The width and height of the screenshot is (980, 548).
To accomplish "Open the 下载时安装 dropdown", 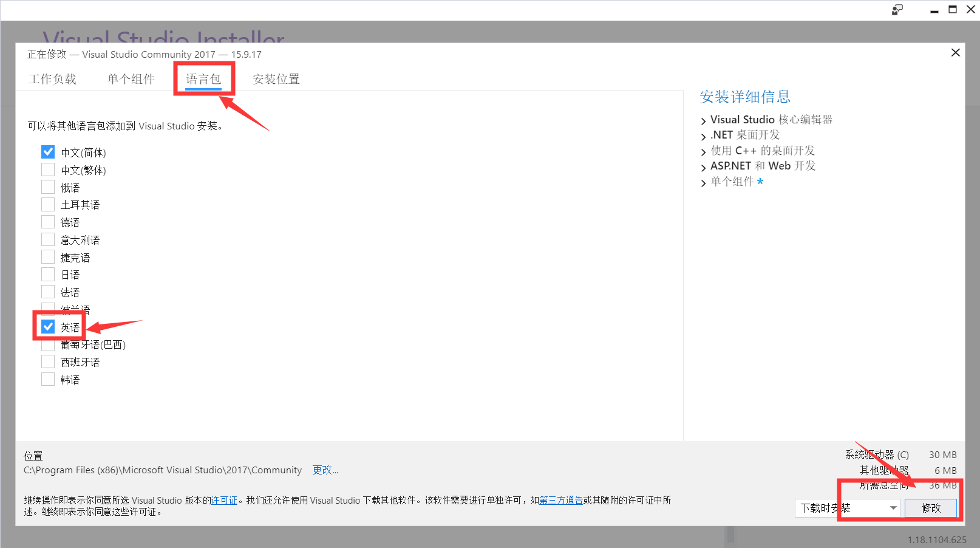I will (847, 508).
